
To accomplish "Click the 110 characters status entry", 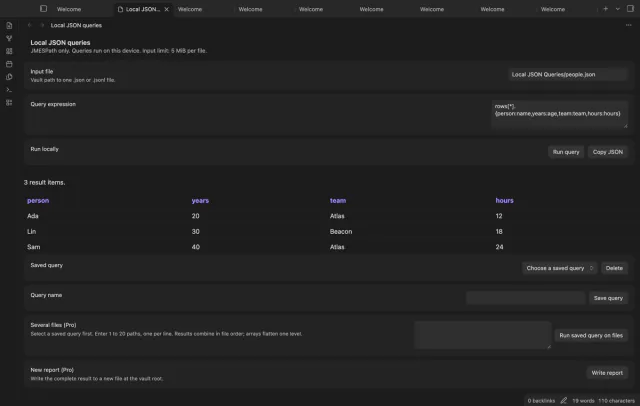I will point(616,401).
